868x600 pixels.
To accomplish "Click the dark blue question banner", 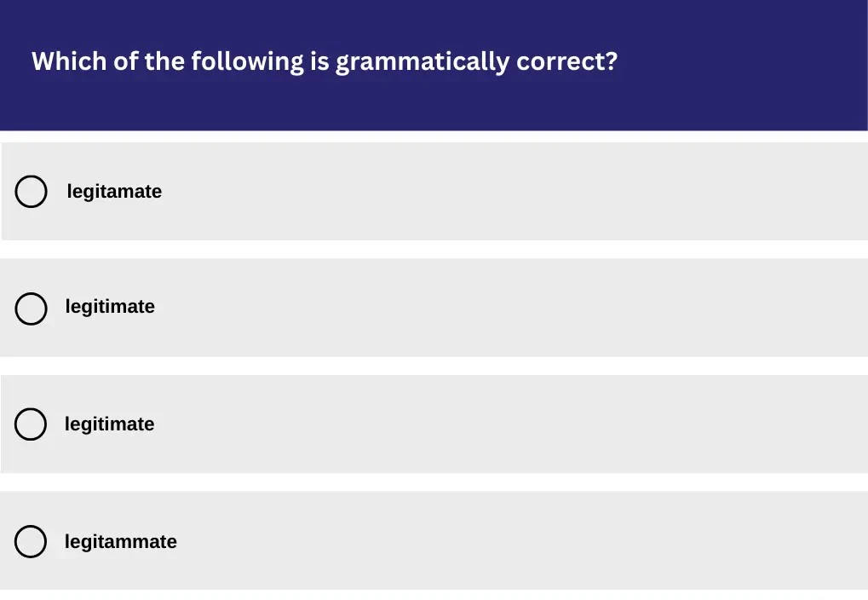I will coord(434,66).
